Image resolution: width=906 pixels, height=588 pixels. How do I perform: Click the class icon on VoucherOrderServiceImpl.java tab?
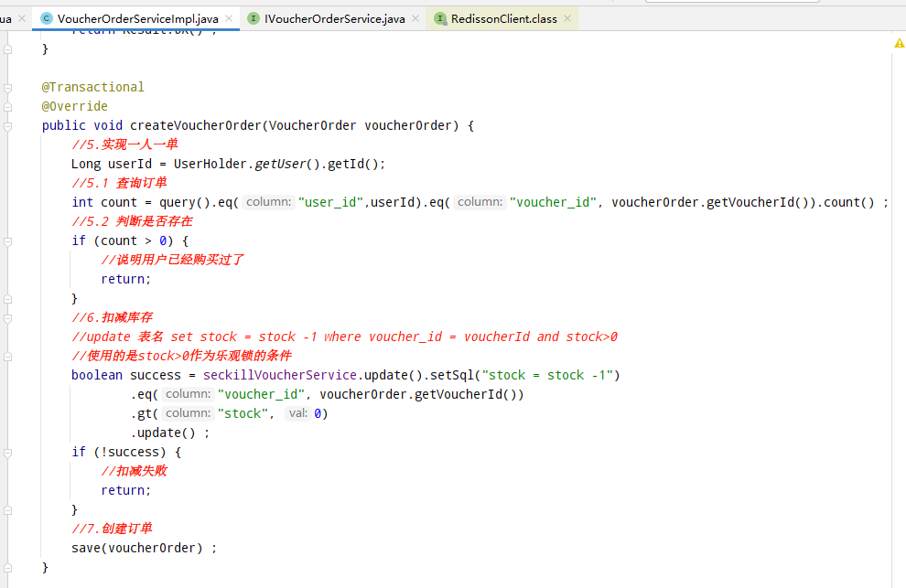(47, 18)
